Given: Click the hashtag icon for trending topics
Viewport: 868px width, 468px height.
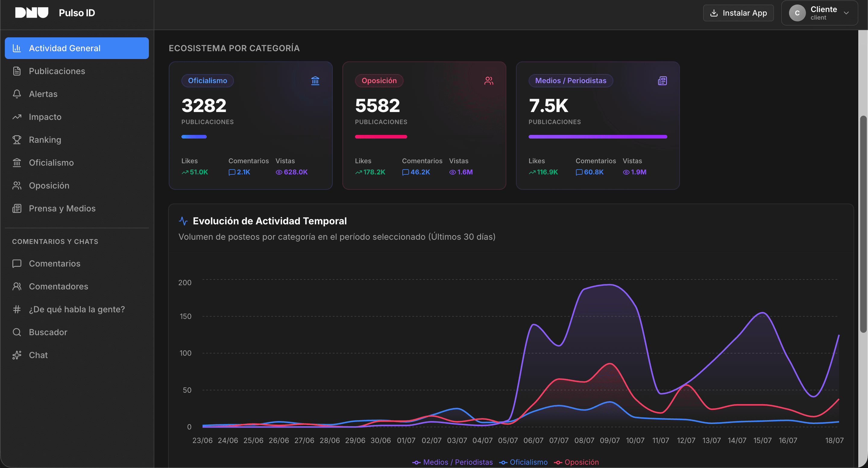Looking at the screenshot, I should pyautogui.click(x=17, y=309).
